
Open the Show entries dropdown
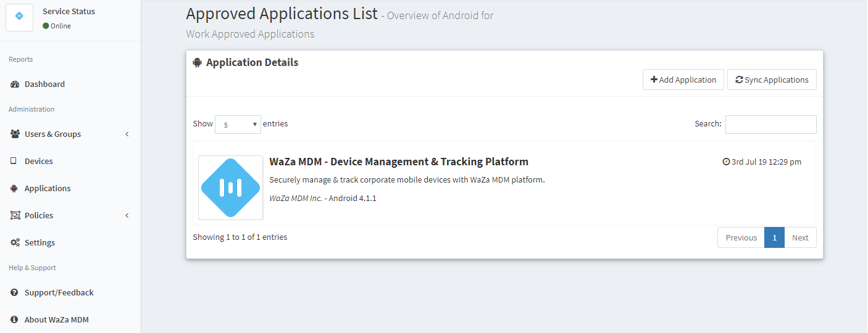click(x=238, y=124)
